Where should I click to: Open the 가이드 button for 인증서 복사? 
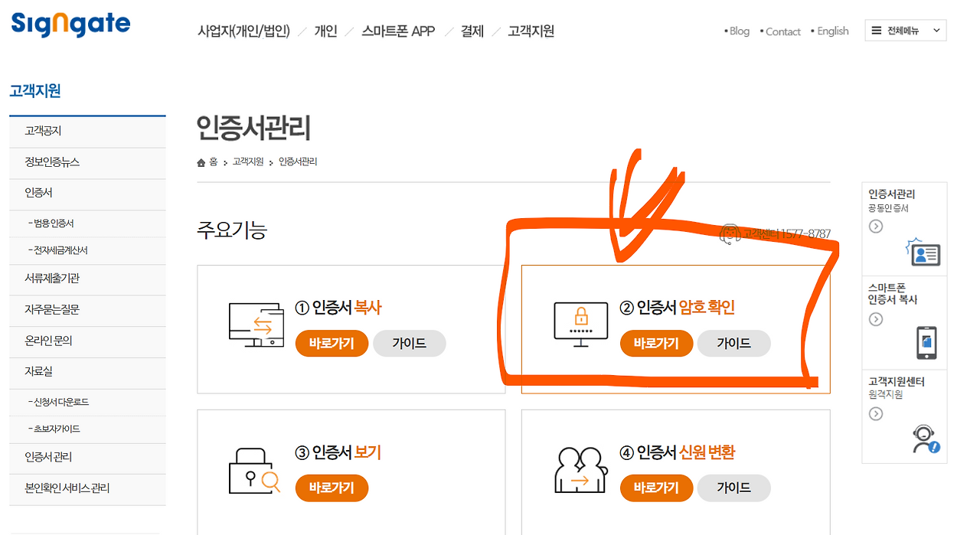point(409,344)
